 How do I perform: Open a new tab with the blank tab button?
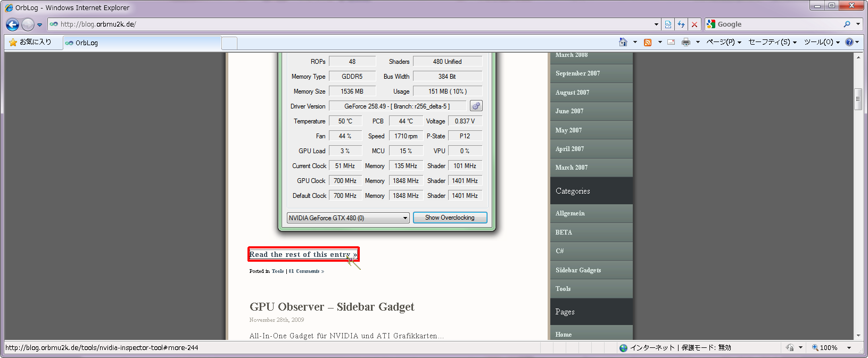click(x=229, y=43)
